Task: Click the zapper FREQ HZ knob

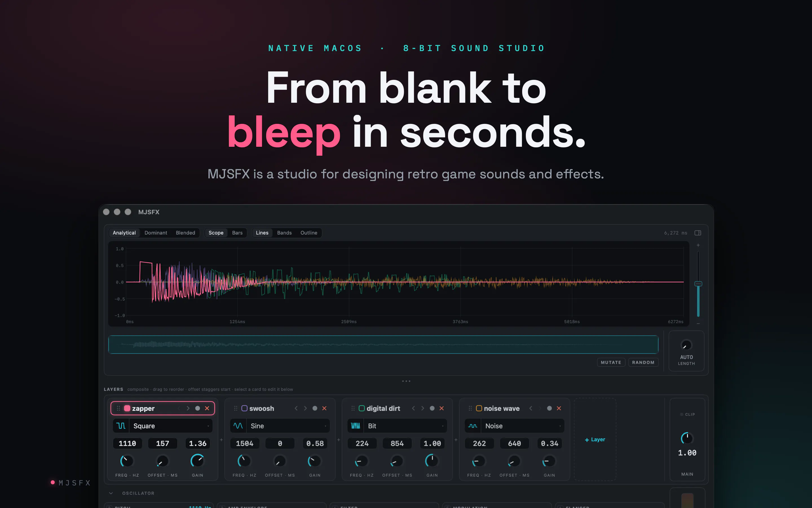Action: click(127, 461)
